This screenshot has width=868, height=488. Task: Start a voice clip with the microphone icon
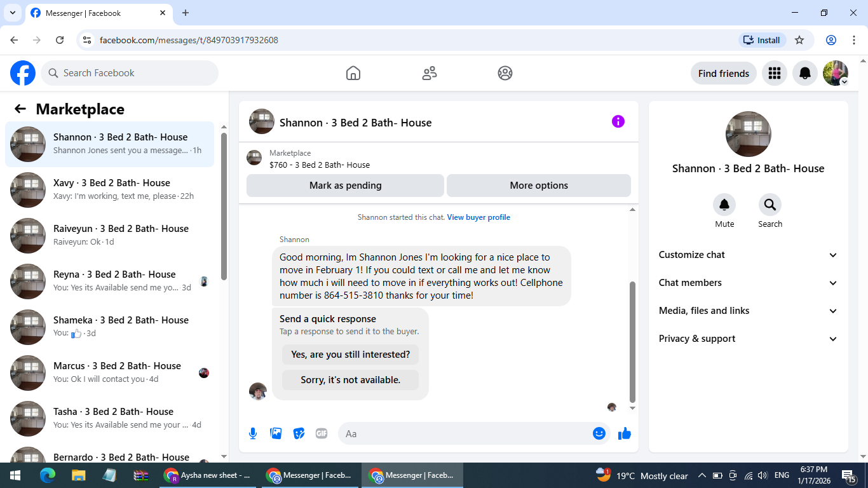click(x=253, y=433)
